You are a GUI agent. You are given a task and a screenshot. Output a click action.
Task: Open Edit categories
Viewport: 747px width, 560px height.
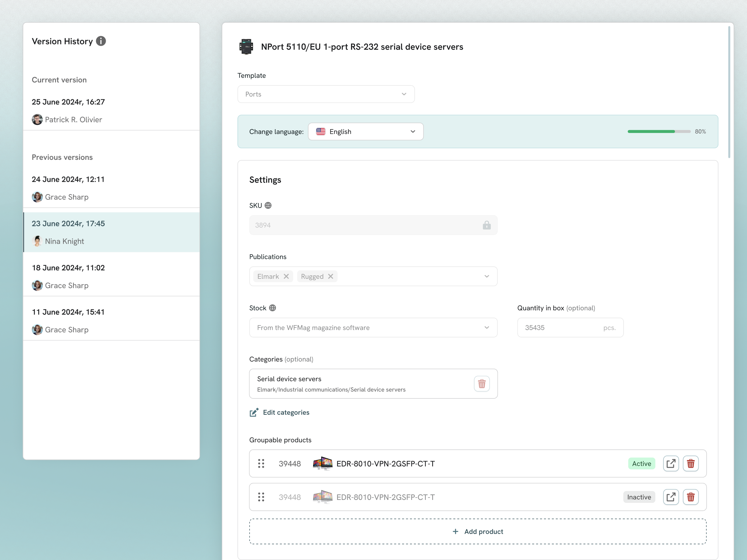point(286,412)
